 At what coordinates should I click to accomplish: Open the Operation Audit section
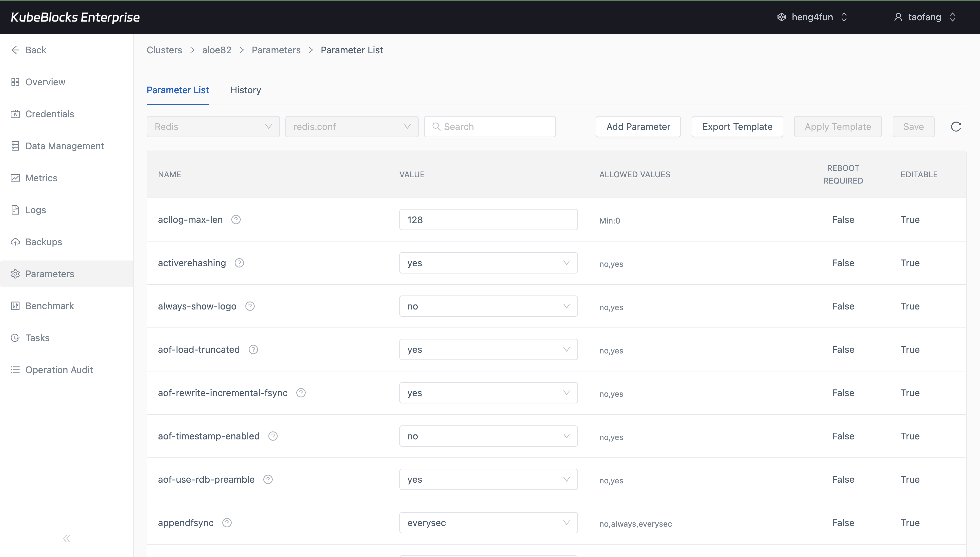(x=59, y=369)
